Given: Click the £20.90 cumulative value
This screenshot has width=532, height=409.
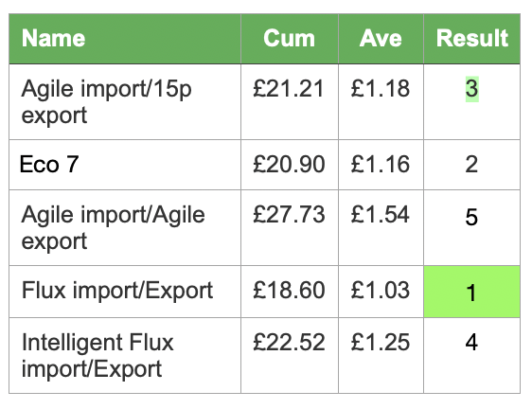Looking at the screenshot, I should 289,165.
